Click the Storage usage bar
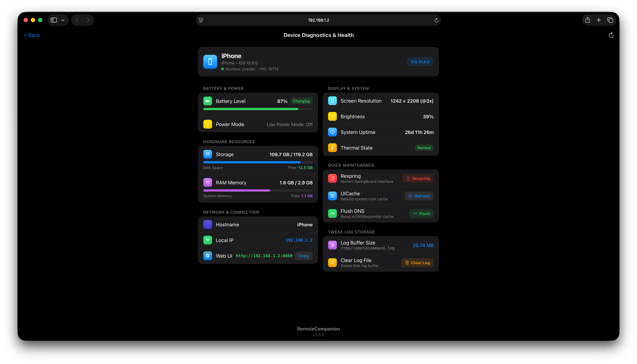 click(x=258, y=162)
